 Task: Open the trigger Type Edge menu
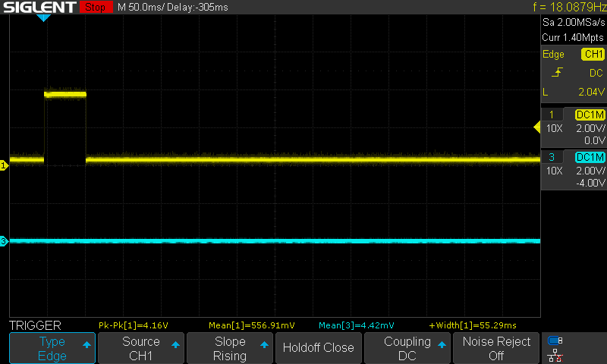tap(52, 348)
